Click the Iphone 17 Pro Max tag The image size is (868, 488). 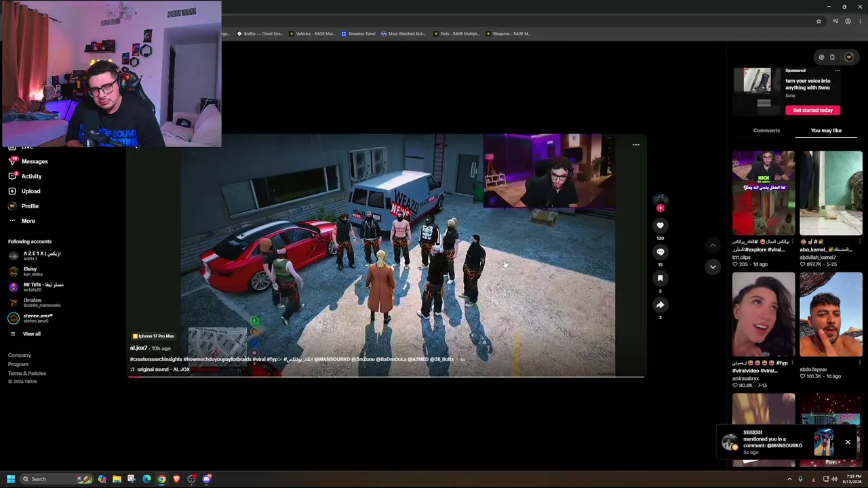click(153, 336)
